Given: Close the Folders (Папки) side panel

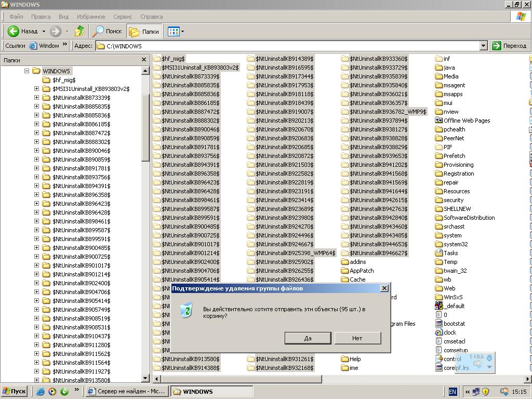Looking at the screenshot, I should pyautogui.click(x=144, y=60).
